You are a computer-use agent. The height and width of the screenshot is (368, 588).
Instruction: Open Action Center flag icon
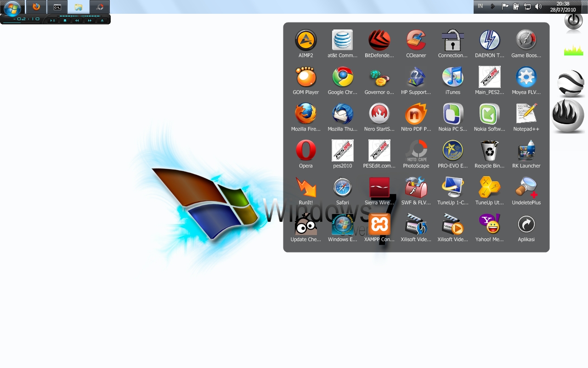pyautogui.click(x=505, y=6)
